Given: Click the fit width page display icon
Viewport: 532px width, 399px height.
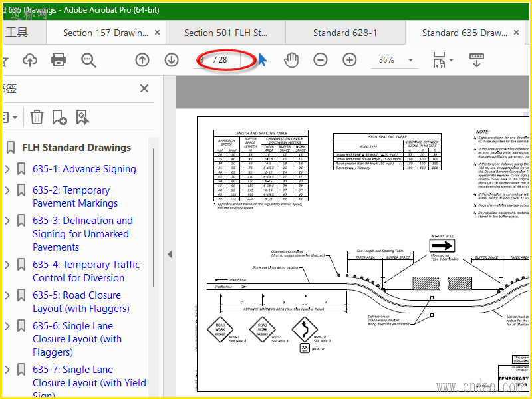Looking at the screenshot, I should point(439,60).
